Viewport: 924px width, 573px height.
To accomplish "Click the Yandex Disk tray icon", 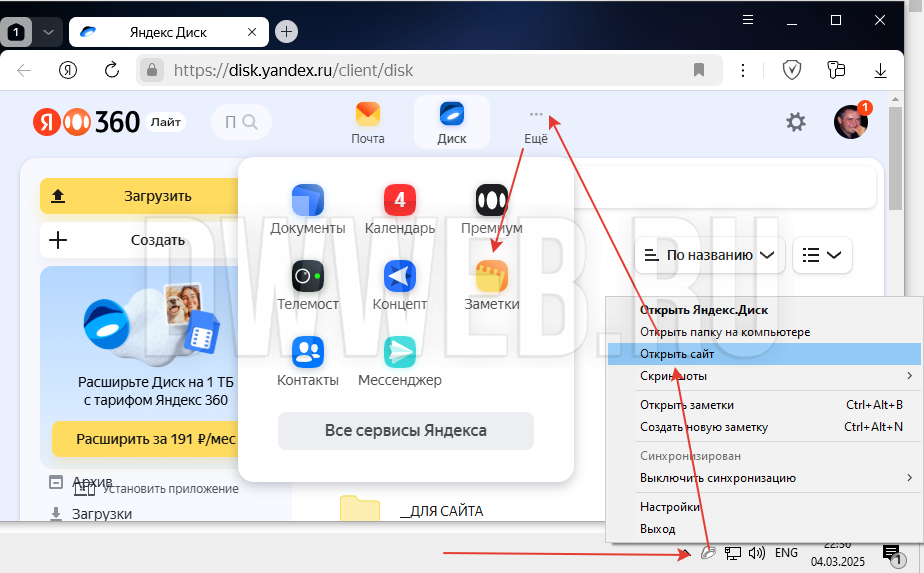I will click(x=708, y=552).
